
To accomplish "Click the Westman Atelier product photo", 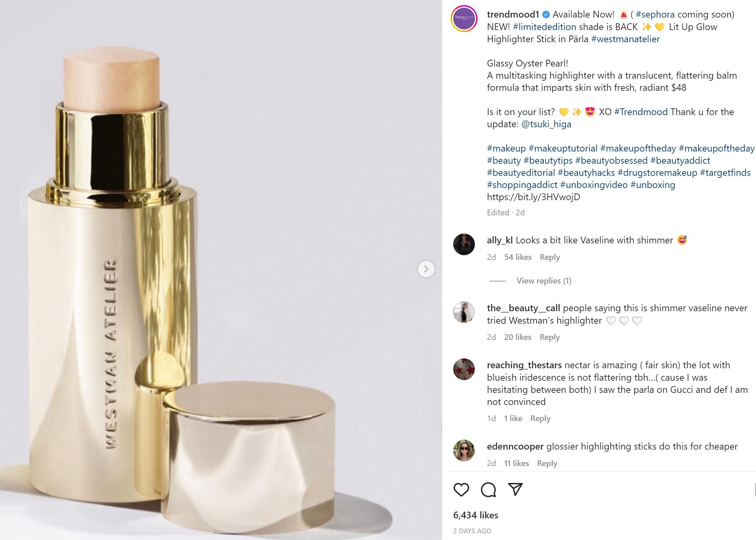I will (221, 270).
